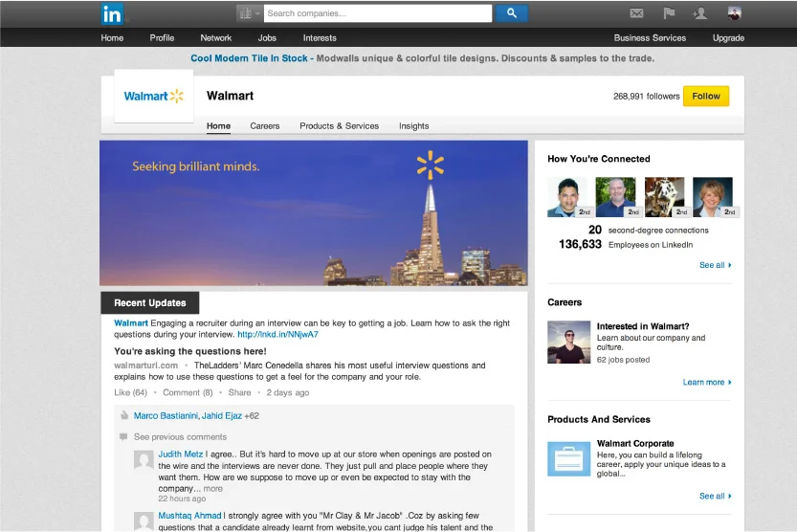The width and height of the screenshot is (797, 532).
Task: Click the Seeking brilliant minds banner
Action: [314, 213]
